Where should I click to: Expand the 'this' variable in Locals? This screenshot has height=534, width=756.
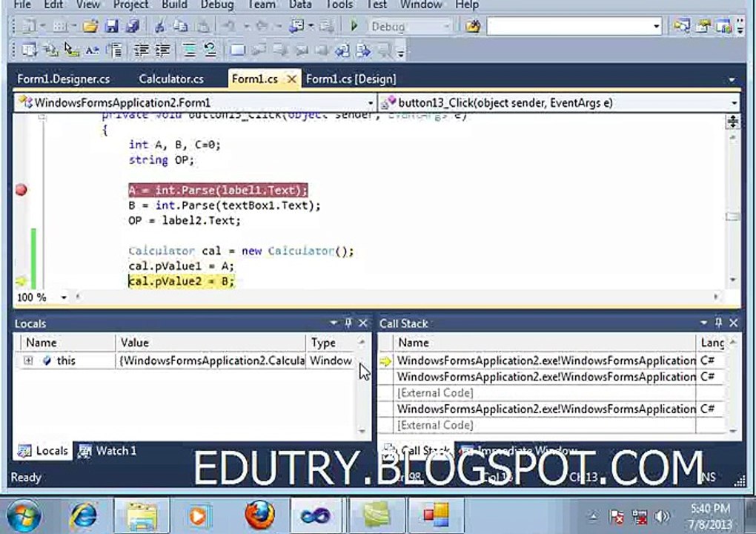coord(28,360)
